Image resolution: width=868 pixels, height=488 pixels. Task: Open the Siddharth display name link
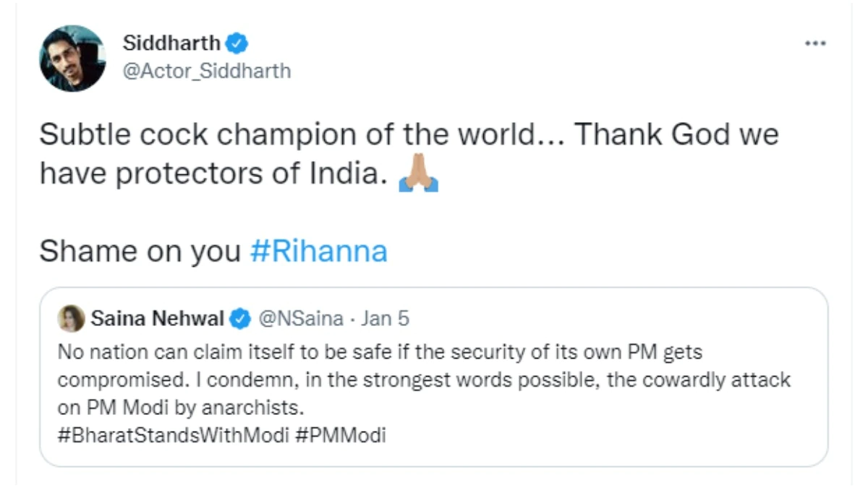click(171, 43)
